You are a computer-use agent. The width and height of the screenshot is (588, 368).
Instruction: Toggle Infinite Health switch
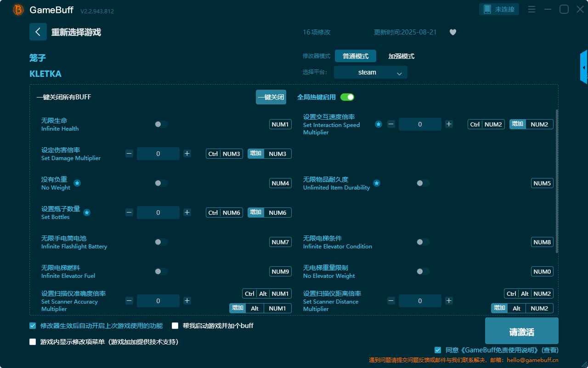[x=161, y=124]
